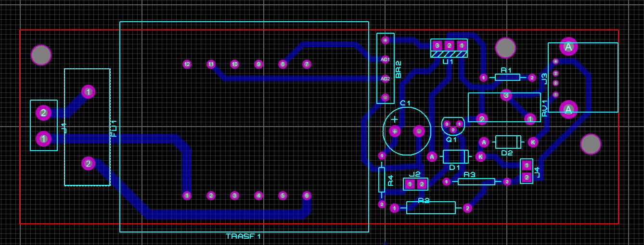Click transformer TRASF1 pin 8
This screenshot has width=644, height=245.
[x=283, y=64]
